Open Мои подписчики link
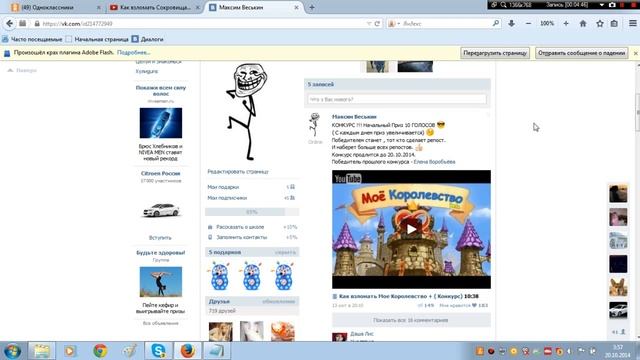 [x=227, y=198]
